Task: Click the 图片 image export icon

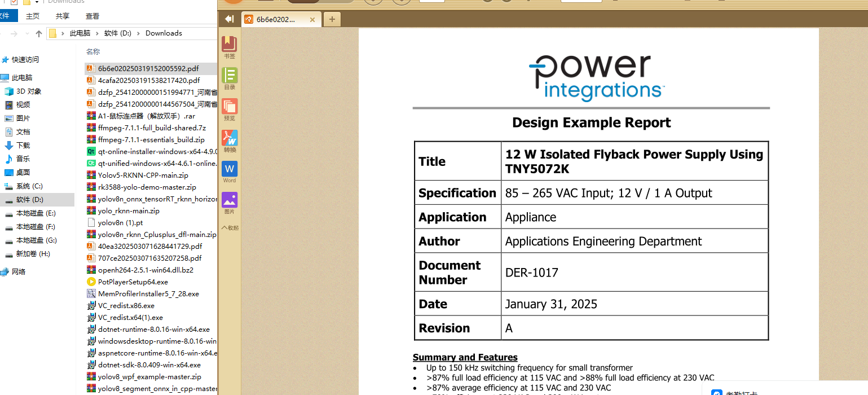Action: pyautogui.click(x=230, y=203)
